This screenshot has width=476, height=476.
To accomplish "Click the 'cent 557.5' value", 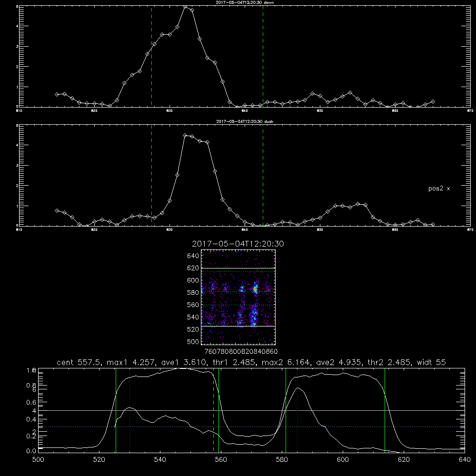I will coord(79,362).
